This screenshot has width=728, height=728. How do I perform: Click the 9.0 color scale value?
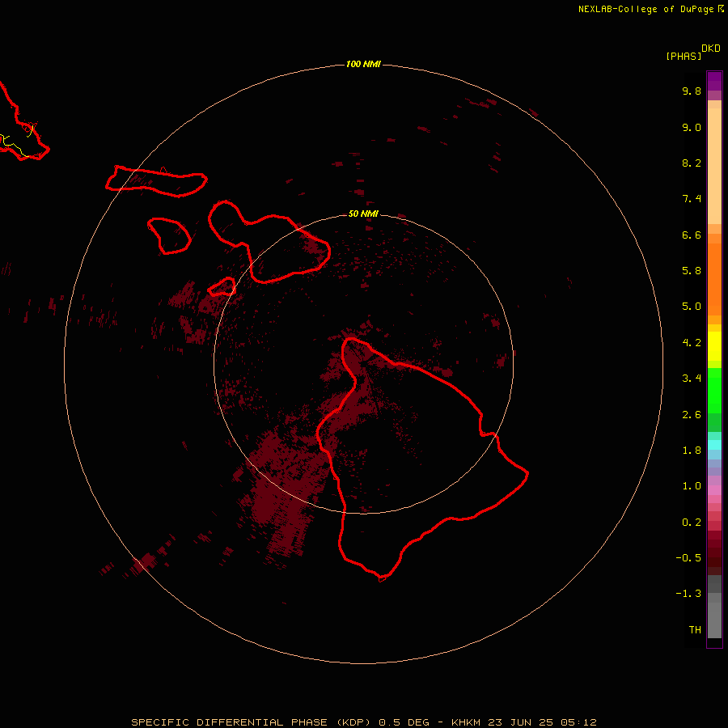[692, 127]
